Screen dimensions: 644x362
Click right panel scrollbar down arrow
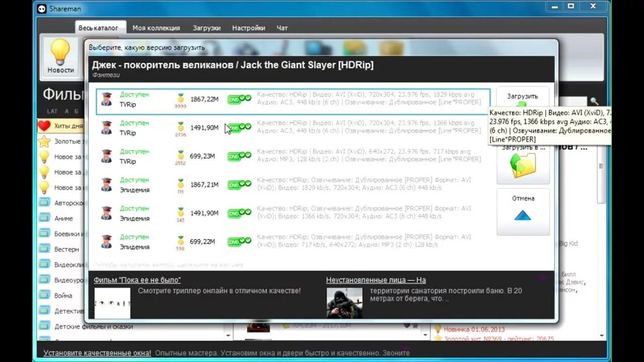point(601,335)
